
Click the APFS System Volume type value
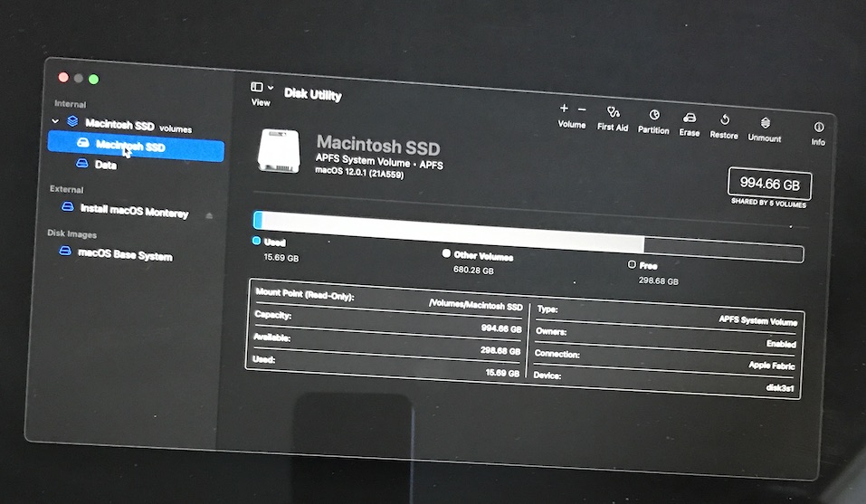757,320
